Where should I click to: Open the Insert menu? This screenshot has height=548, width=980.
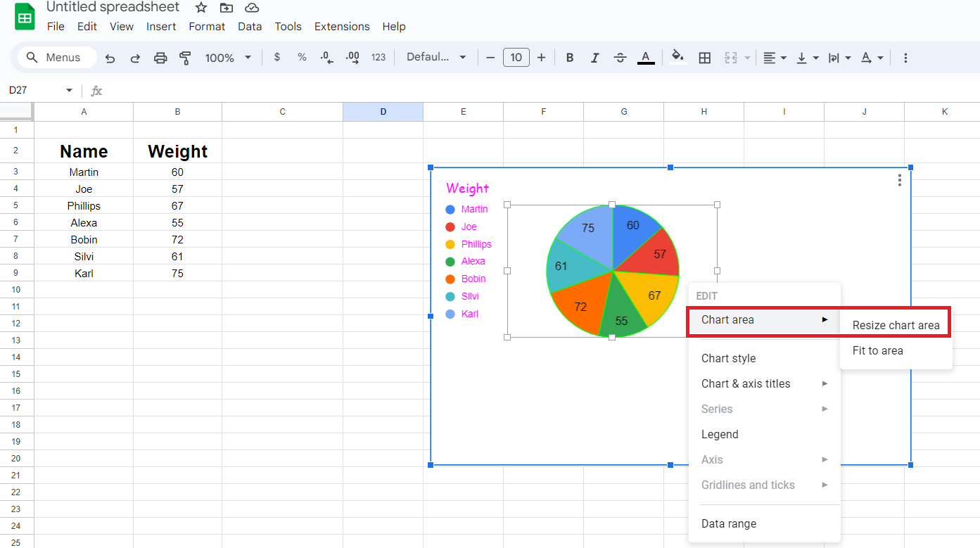161,26
